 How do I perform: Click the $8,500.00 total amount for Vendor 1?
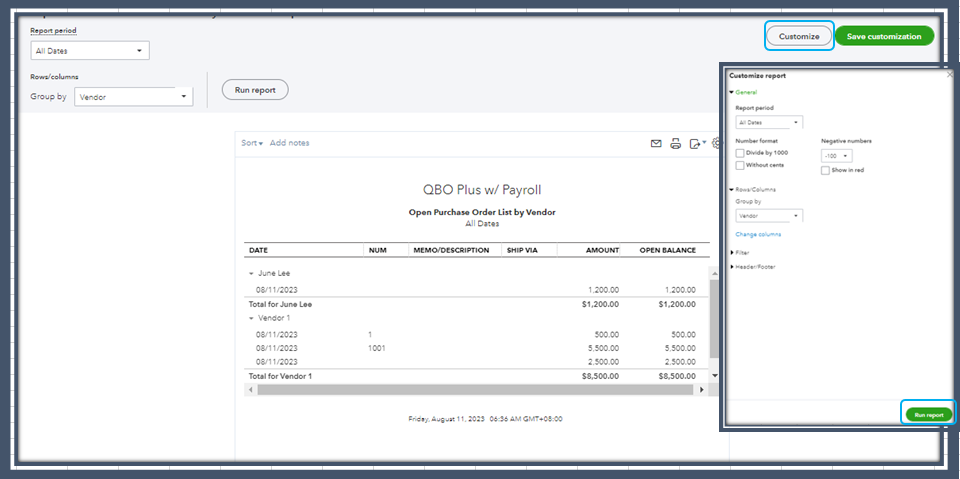601,376
